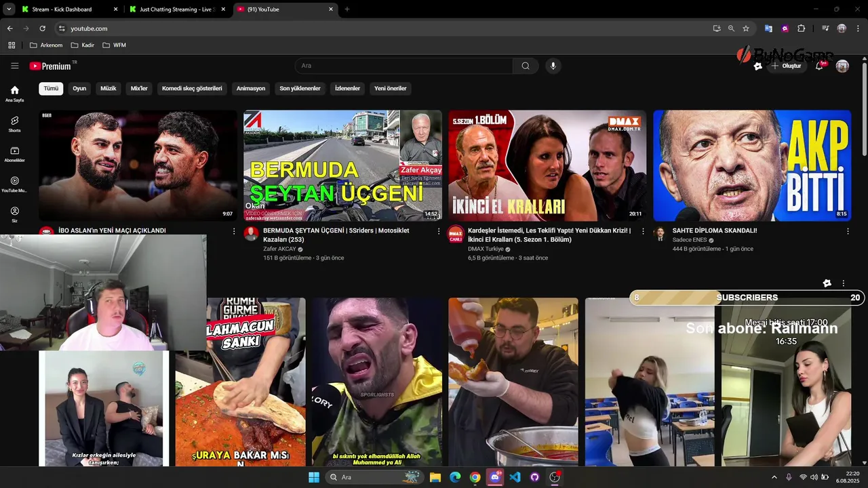Screen dimensions: 868x488
Task: Click the star extension icon beside Oluştur
Action: 758,66
